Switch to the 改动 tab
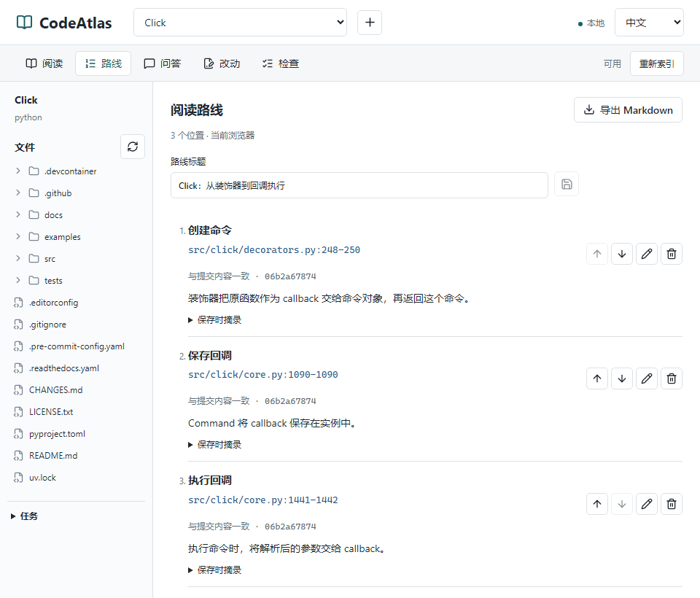Image resolution: width=700 pixels, height=598 pixels. point(222,63)
